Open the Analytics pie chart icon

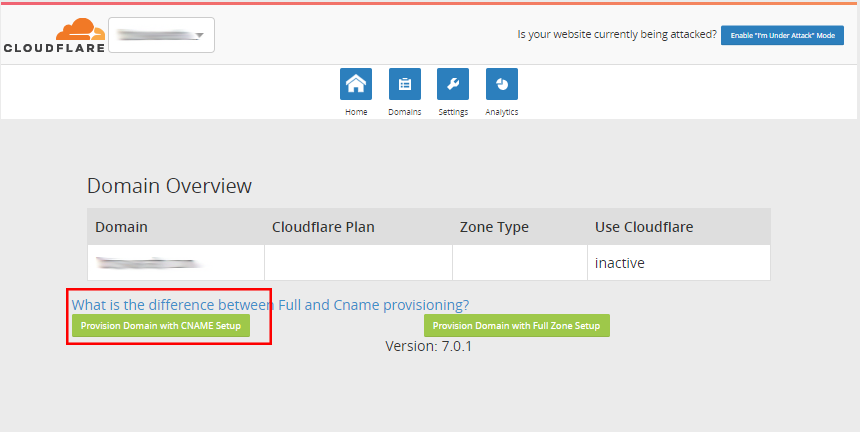(x=501, y=84)
